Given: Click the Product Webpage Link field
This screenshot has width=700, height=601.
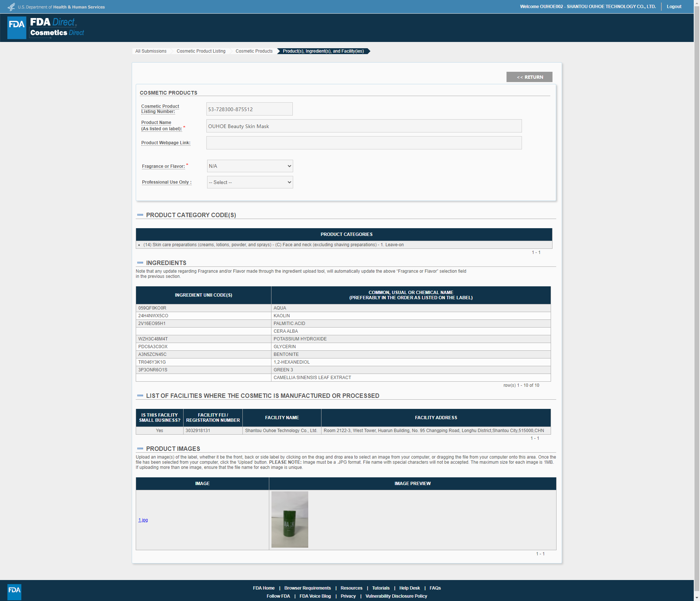Looking at the screenshot, I should [364, 143].
